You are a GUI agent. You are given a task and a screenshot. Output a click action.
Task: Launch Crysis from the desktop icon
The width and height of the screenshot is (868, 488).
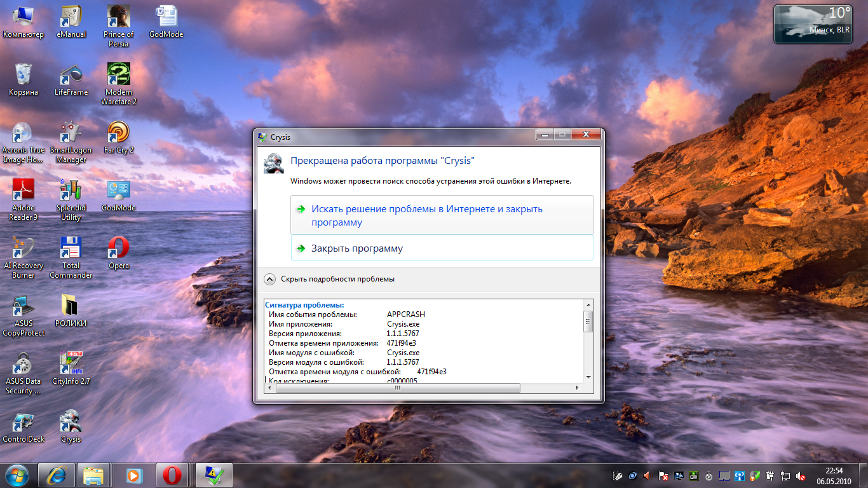tap(71, 426)
